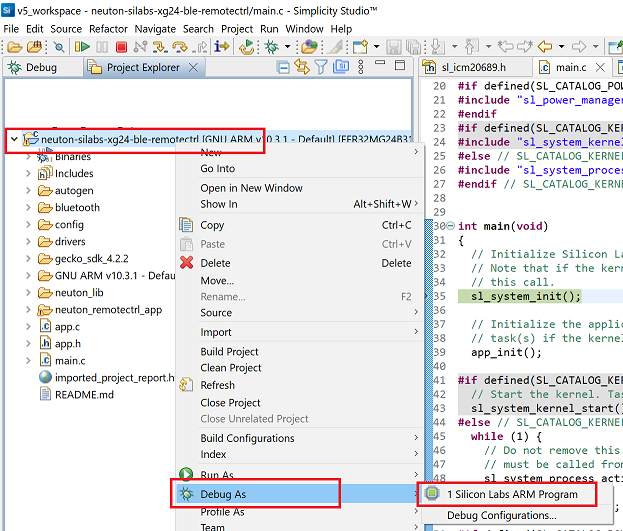
Task: Click the Instruction Stepping Mode icon
Action: (x=222, y=47)
